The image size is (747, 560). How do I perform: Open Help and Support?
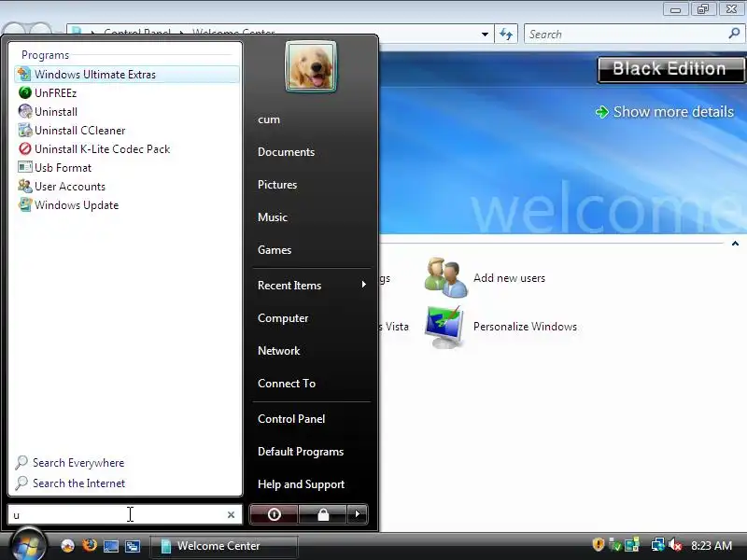[301, 484]
